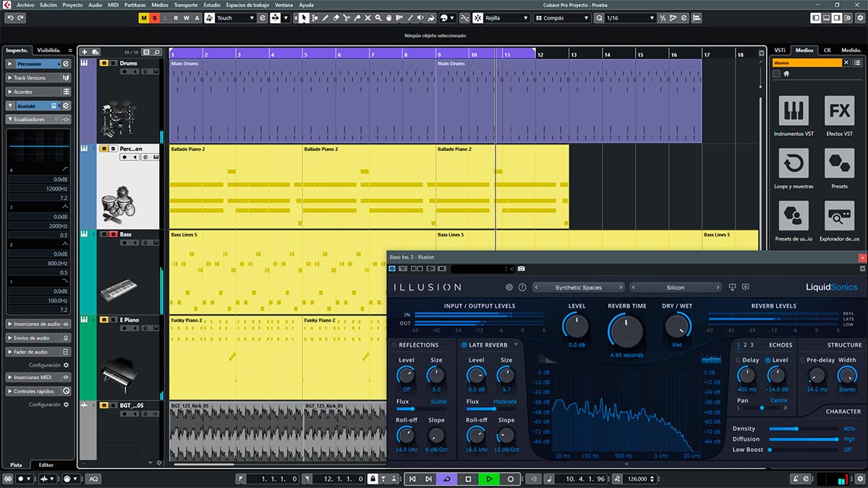
Task: Toggle the global Write W automation button
Action: click(x=187, y=17)
